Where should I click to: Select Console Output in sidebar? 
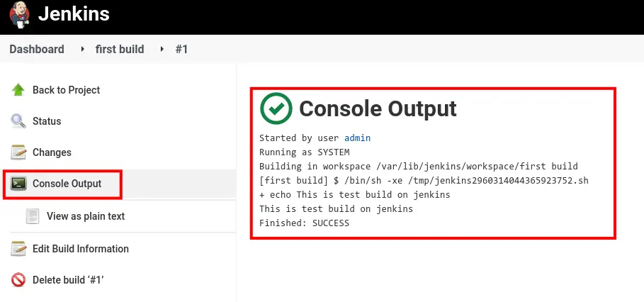coord(67,184)
